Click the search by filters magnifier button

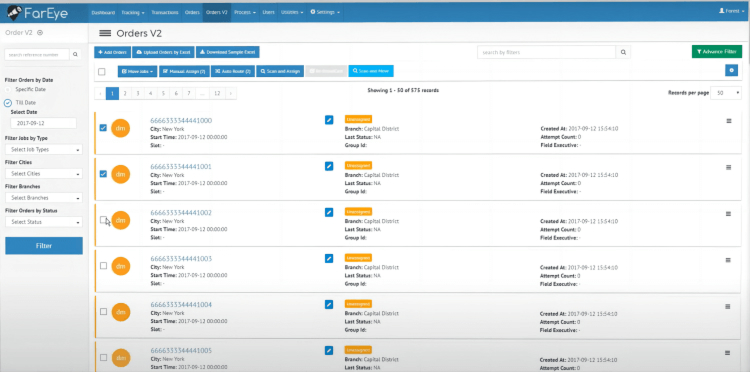point(623,52)
